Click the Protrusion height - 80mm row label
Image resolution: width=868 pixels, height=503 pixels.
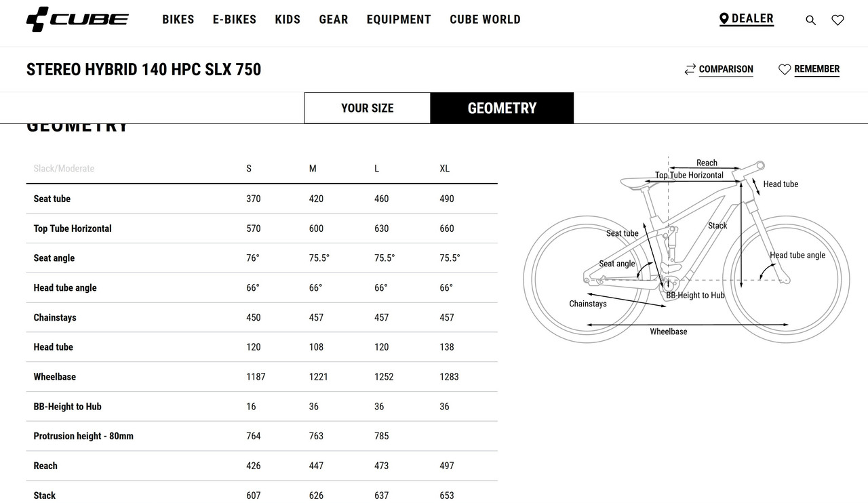click(83, 436)
